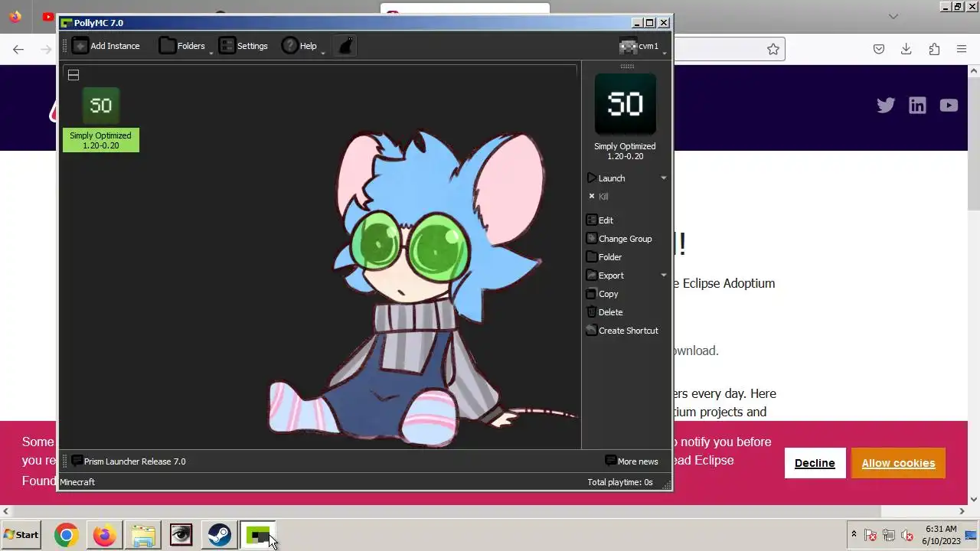This screenshot has width=980, height=551.
Task: Show hidden system tray icons
Action: click(x=854, y=534)
